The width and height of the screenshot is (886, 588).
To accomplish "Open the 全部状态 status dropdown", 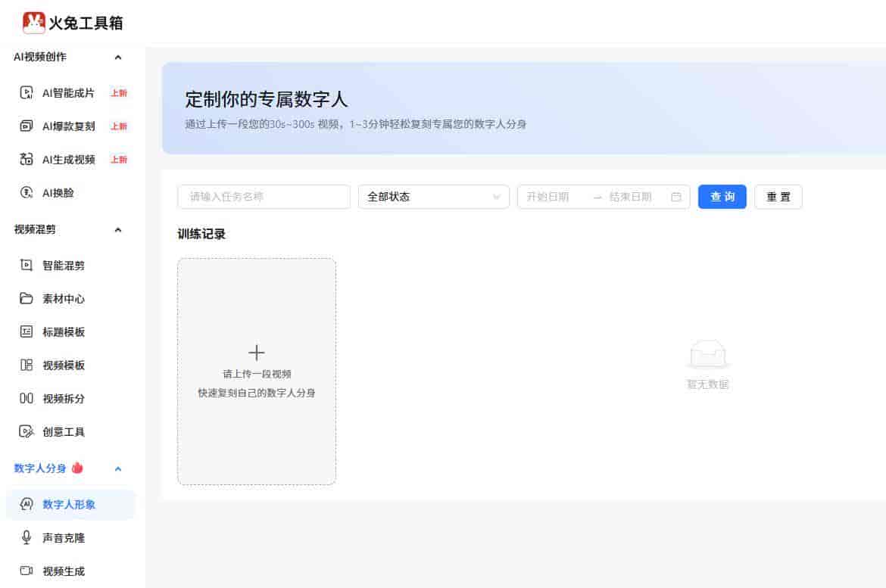I will [433, 197].
